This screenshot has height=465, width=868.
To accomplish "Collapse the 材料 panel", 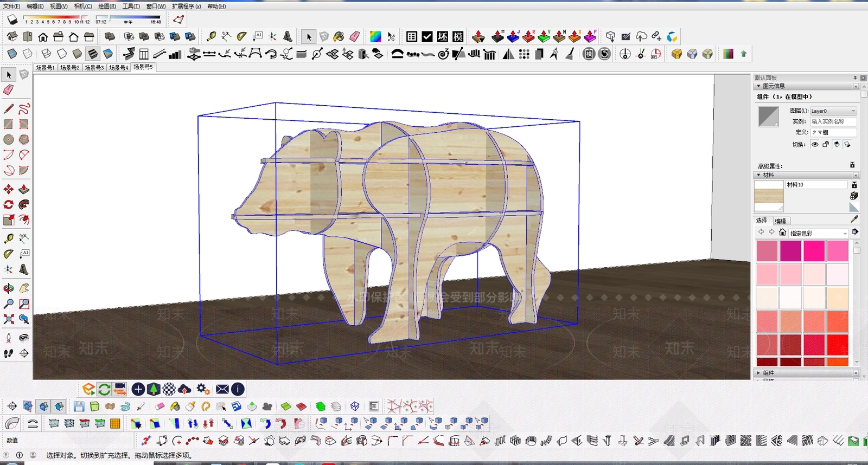I will [758, 175].
